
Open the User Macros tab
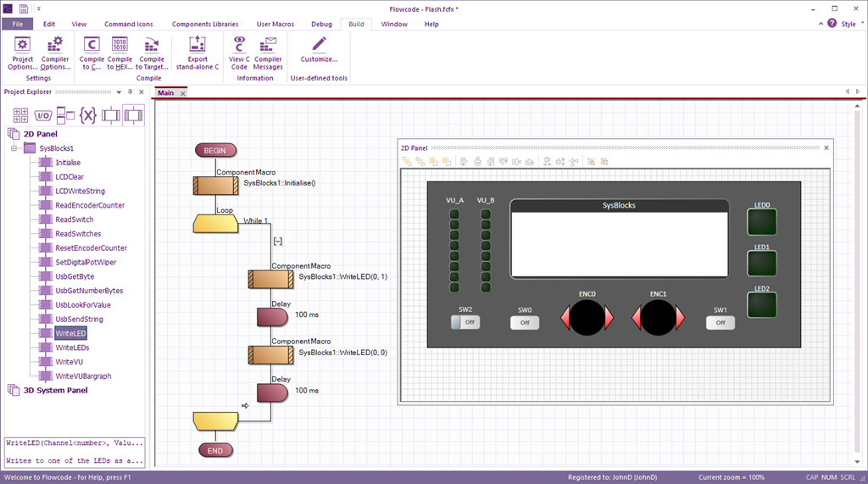[x=275, y=24]
